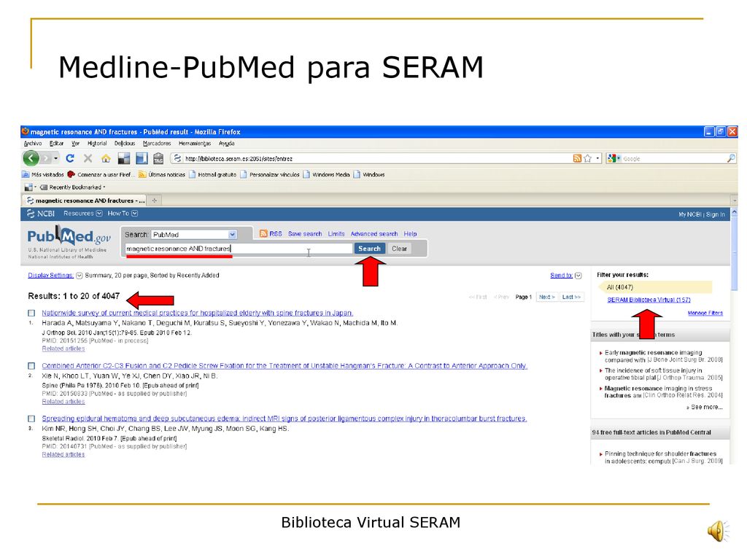Open the Archivo menu
The height and width of the screenshot is (560, 747).
tap(32, 144)
